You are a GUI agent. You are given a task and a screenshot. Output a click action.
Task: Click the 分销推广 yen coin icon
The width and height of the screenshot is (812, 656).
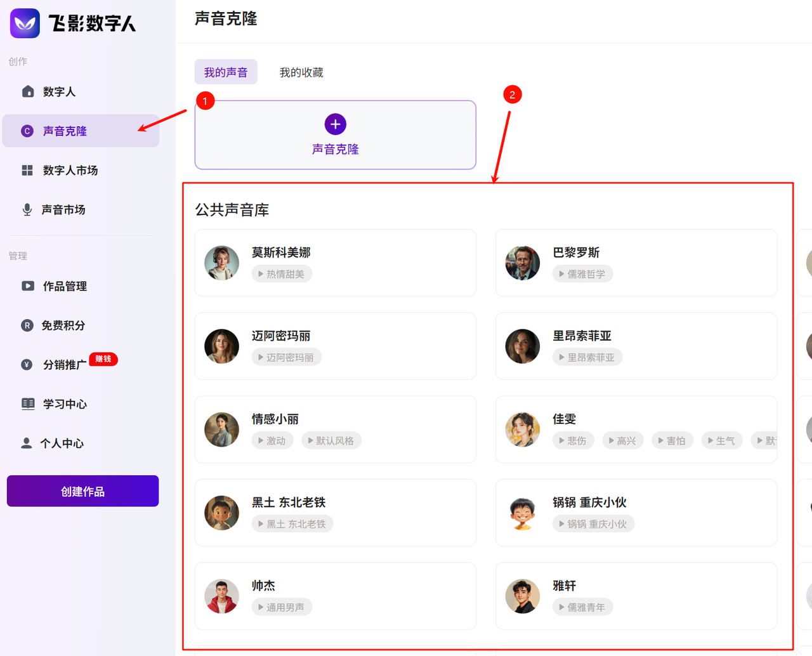[27, 364]
